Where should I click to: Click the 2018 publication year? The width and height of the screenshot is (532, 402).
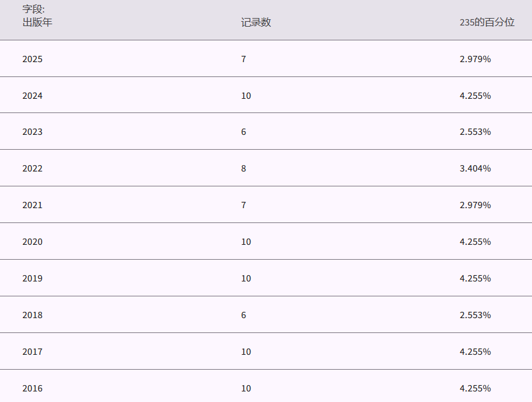(x=32, y=315)
